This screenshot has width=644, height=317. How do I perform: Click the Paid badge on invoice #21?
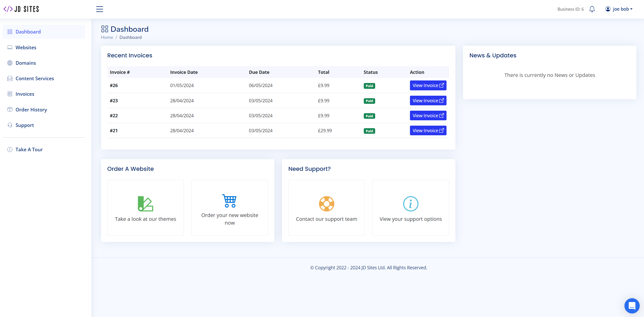click(369, 131)
